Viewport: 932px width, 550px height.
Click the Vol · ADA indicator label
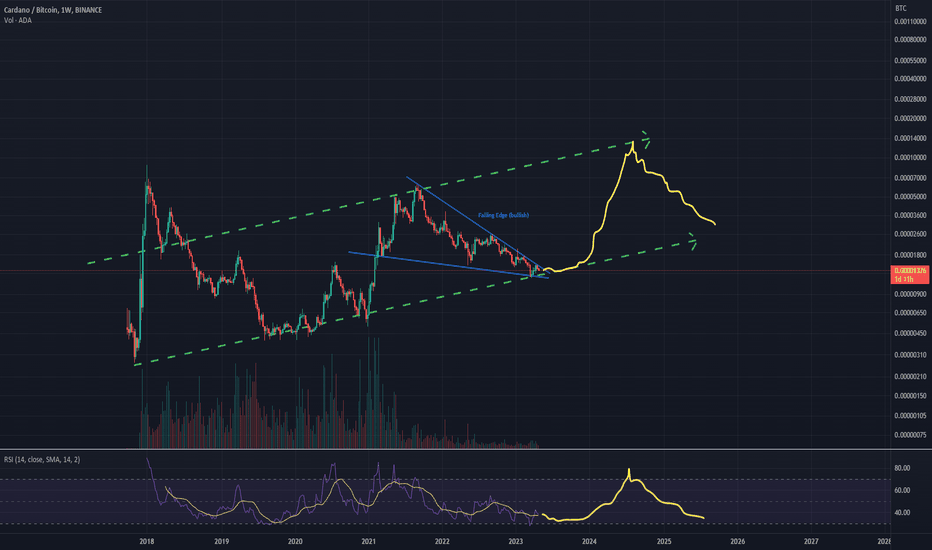point(18,20)
